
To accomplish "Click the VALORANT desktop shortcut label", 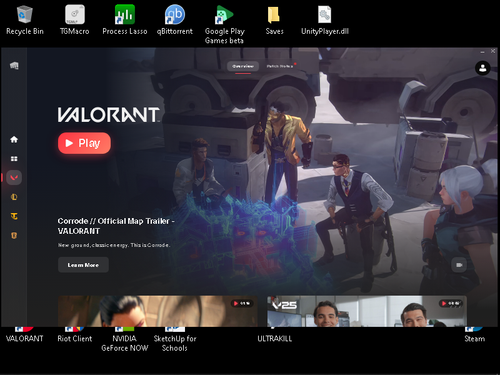I will [x=25, y=339].
